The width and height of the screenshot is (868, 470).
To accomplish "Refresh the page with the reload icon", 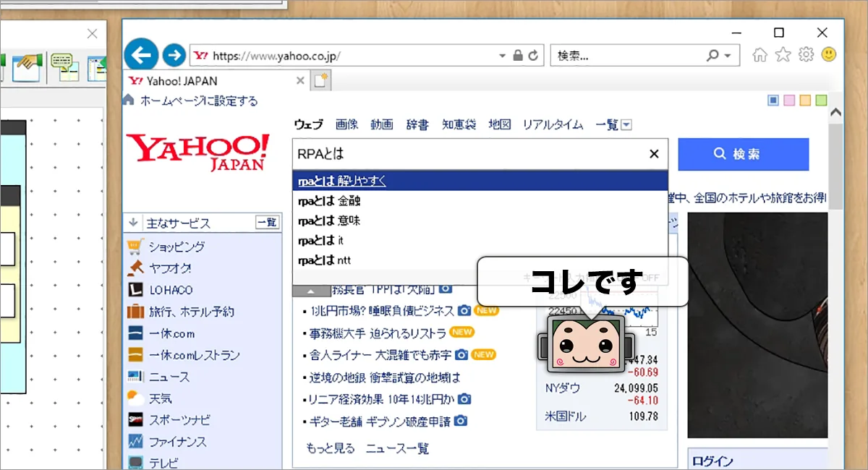I will (x=534, y=55).
